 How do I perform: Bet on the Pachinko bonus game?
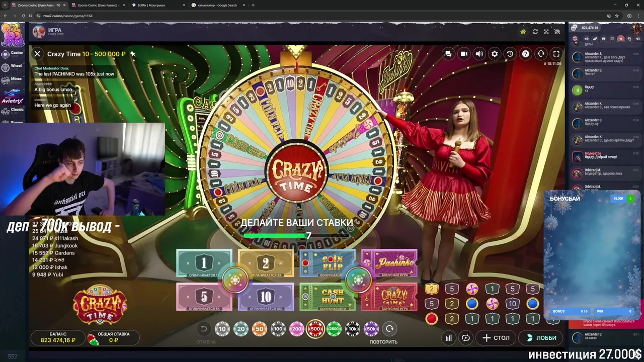coord(389,263)
